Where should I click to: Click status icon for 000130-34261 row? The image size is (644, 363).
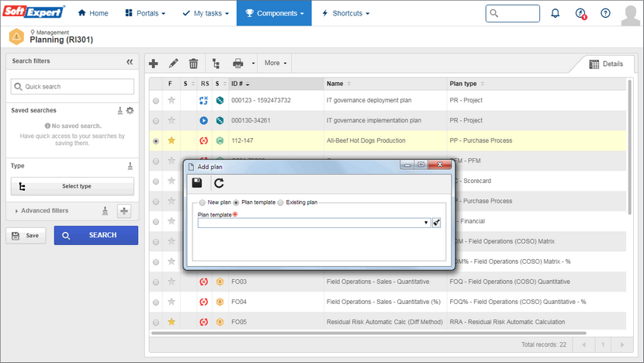click(204, 121)
